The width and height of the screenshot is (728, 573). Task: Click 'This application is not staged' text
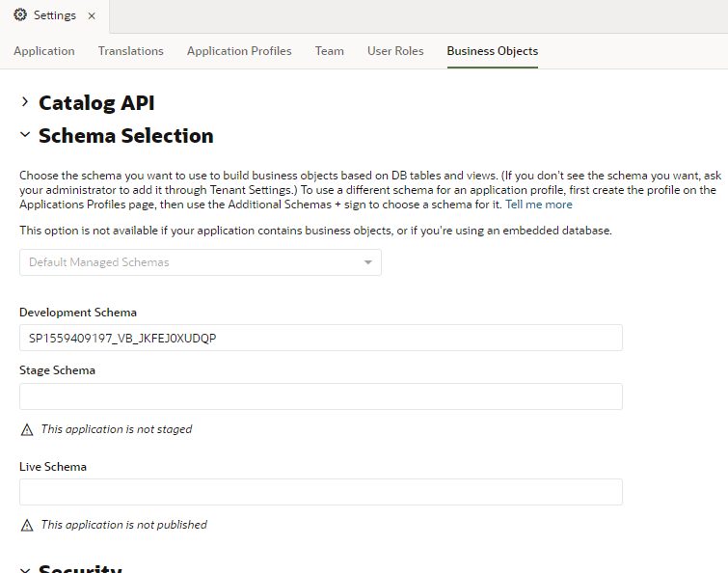[117, 429]
